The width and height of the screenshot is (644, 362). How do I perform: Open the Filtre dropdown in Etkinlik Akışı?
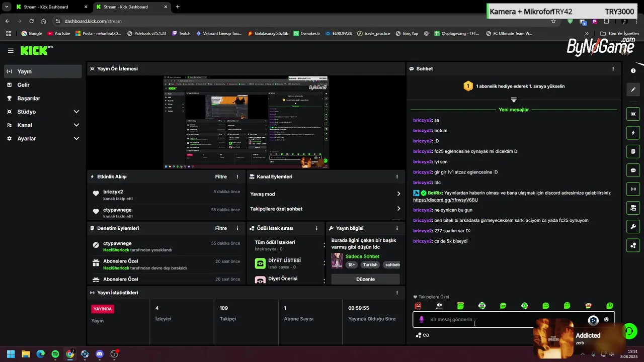pos(221,177)
